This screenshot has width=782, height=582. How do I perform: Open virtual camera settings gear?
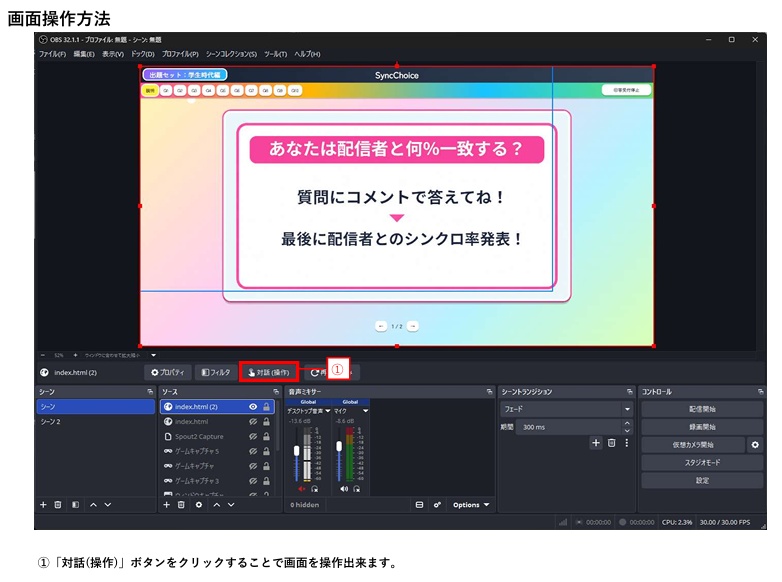click(755, 444)
